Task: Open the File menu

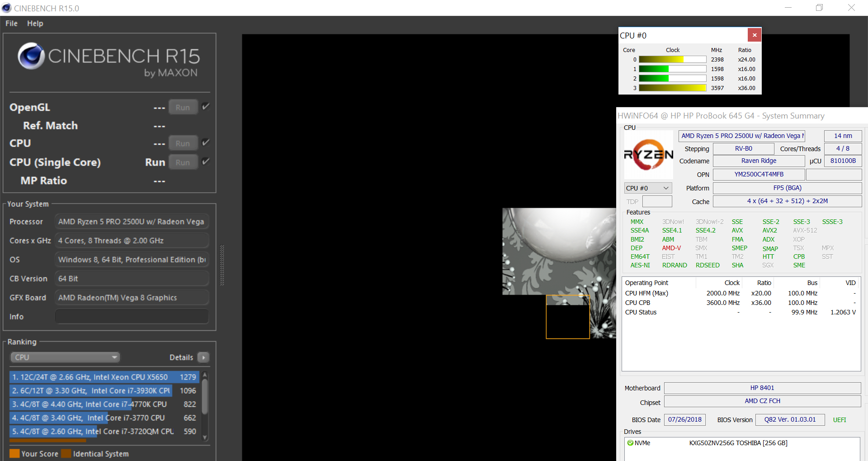Action: coord(11,24)
